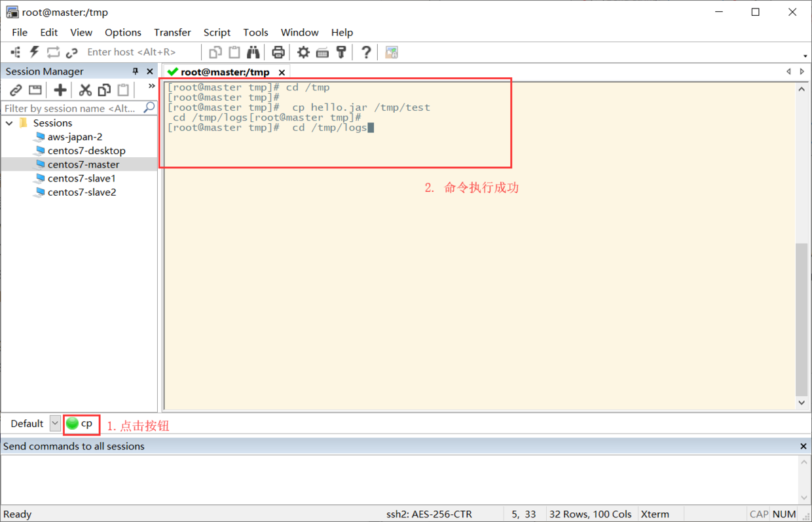Image resolution: width=812 pixels, height=522 pixels.
Task: Focus the Filter by session name field
Action: coord(72,108)
